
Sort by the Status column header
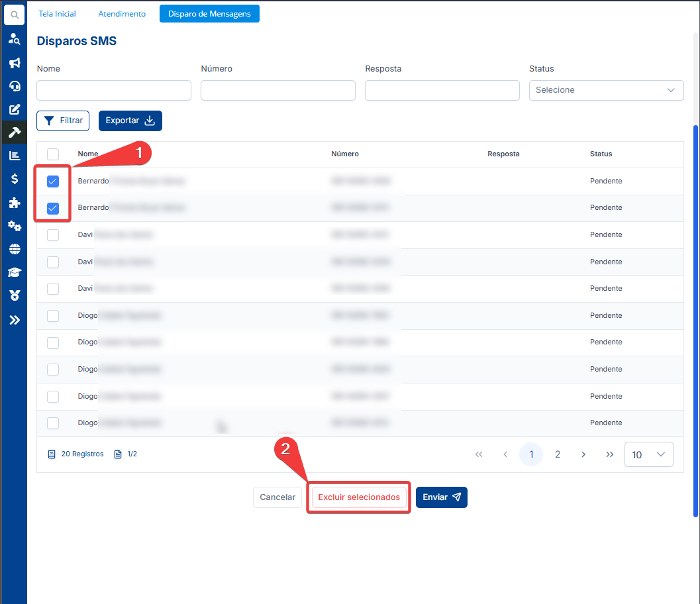click(x=601, y=154)
